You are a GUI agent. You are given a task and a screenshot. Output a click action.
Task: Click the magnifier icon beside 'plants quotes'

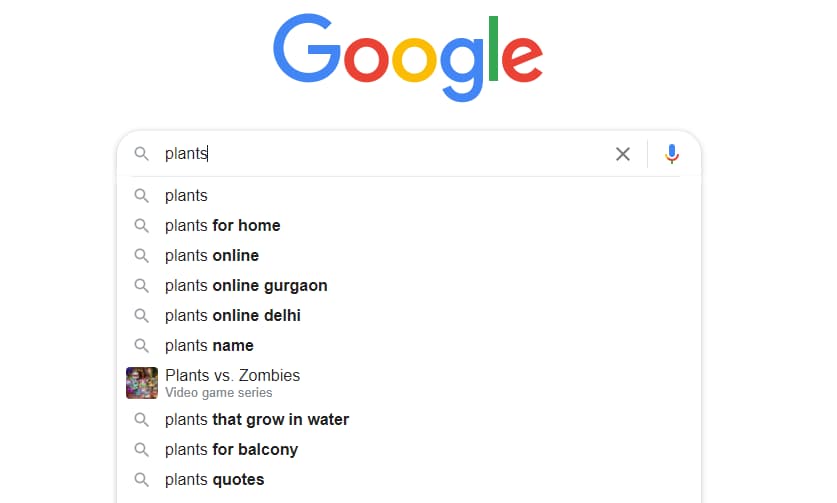(141, 480)
